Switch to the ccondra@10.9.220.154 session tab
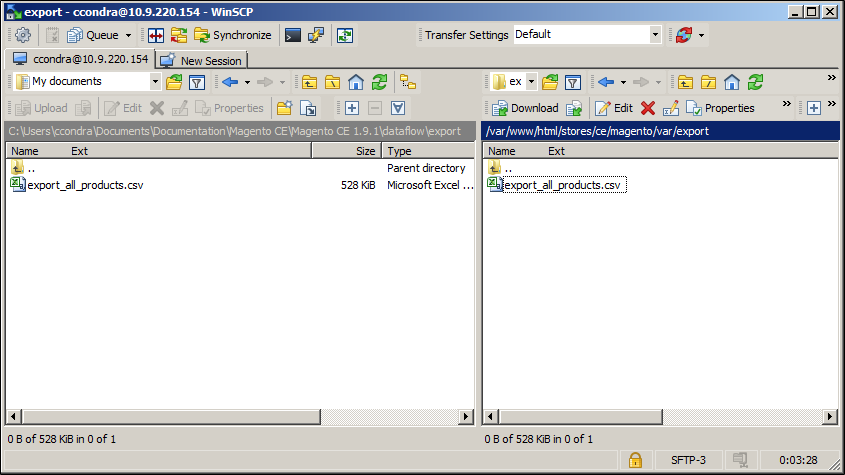 [x=80, y=59]
